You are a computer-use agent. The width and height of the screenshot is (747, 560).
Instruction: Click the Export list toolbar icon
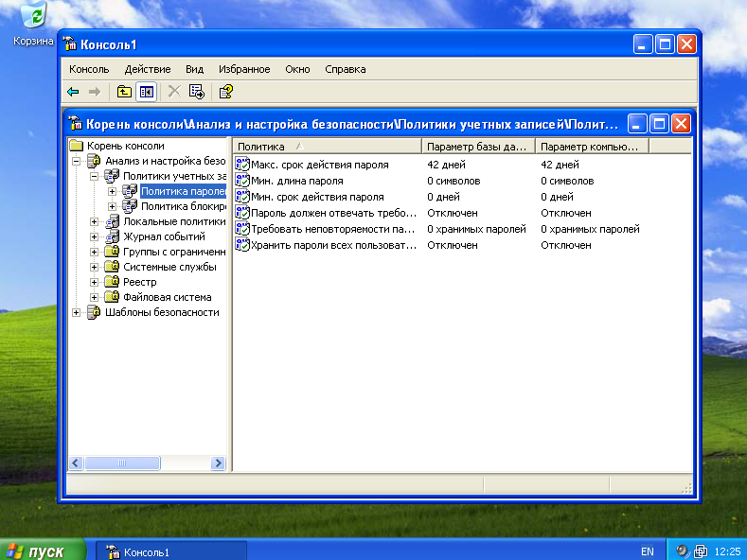pyautogui.click(x=196, y=92)
